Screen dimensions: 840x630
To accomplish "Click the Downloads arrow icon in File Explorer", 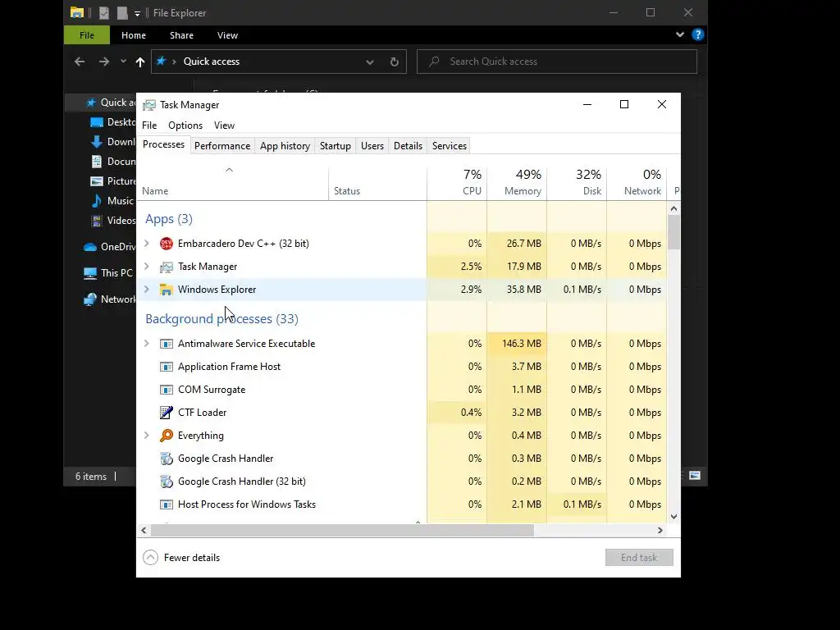I will [x=97, y=142].
